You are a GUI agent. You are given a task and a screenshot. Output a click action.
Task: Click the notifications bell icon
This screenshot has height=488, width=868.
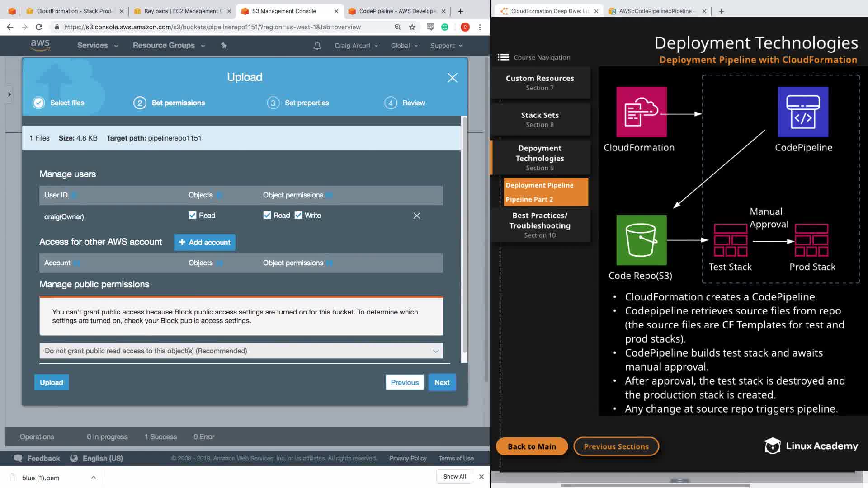pyautogui.click(x=317, y=46)
